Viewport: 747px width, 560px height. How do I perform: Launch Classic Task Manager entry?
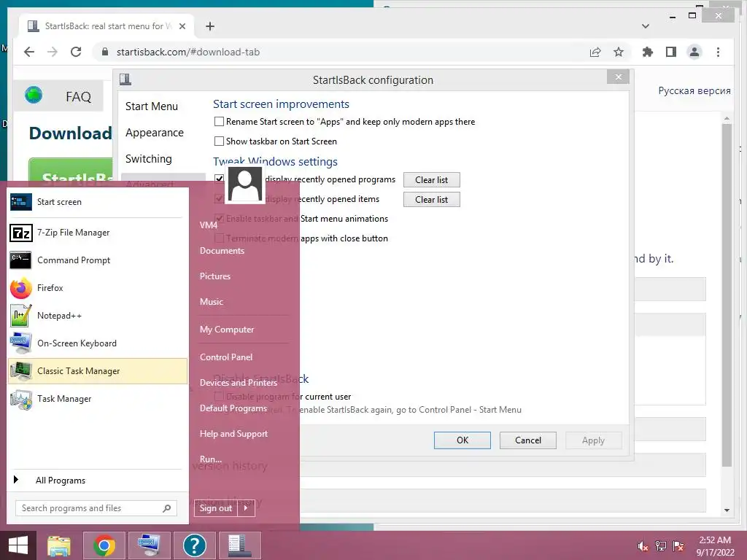click(x=98, y=371)
